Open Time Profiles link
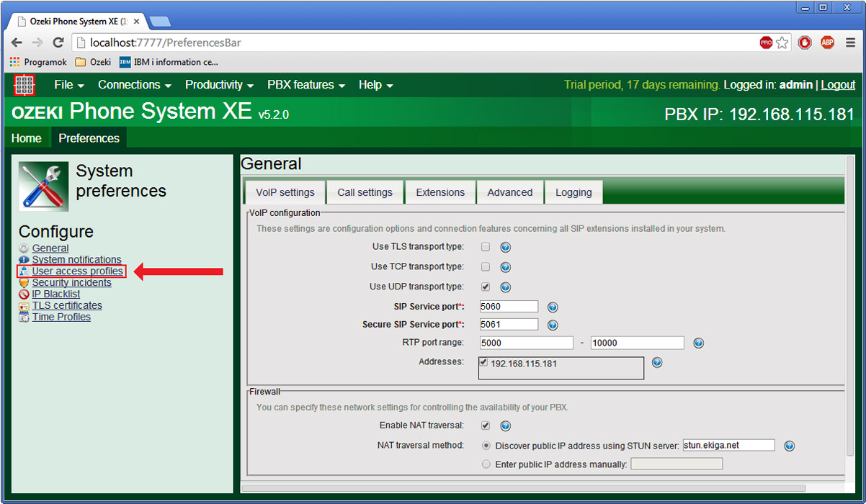Screen dimensions: 866x504 point(61,318)
